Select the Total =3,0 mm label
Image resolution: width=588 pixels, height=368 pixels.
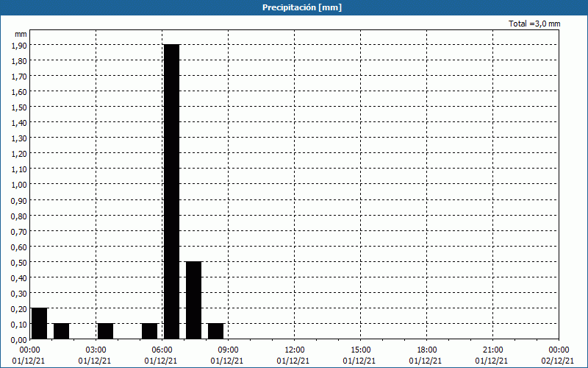[534, 24]
